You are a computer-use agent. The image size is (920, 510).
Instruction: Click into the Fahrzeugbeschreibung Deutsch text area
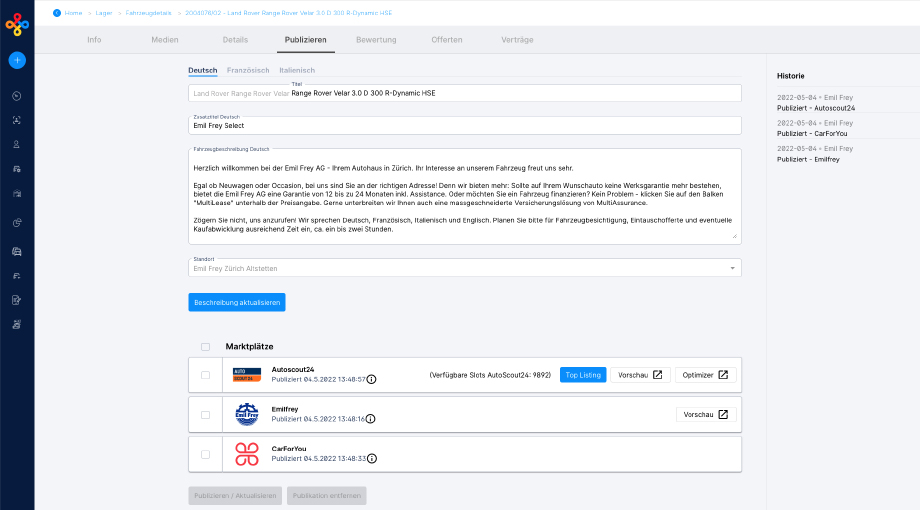click(465, 197)
